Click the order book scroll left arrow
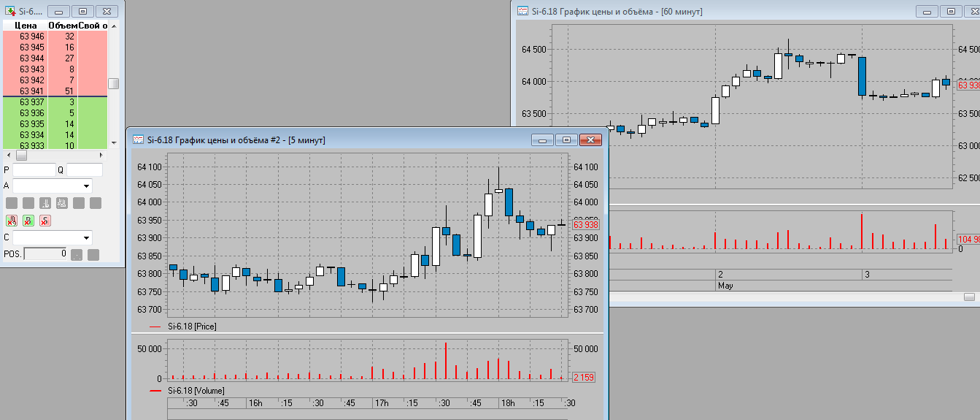This screenshot has height=420, width=980. (9, 155)
